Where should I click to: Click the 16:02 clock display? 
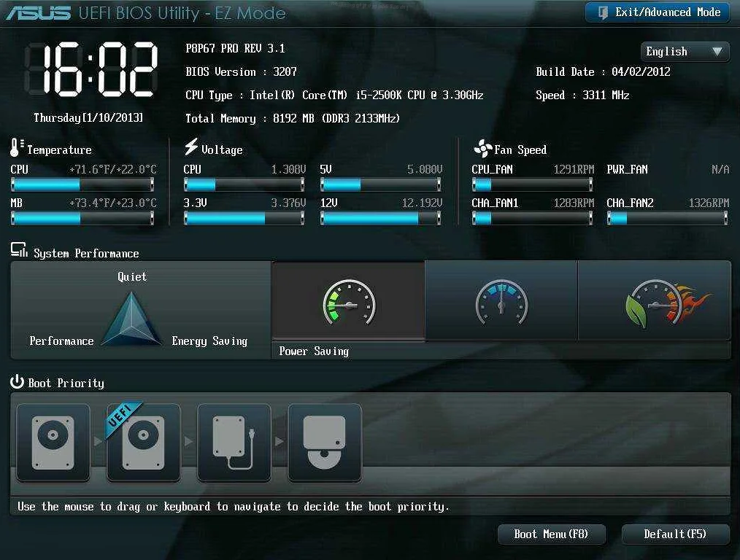coord(91,69)
